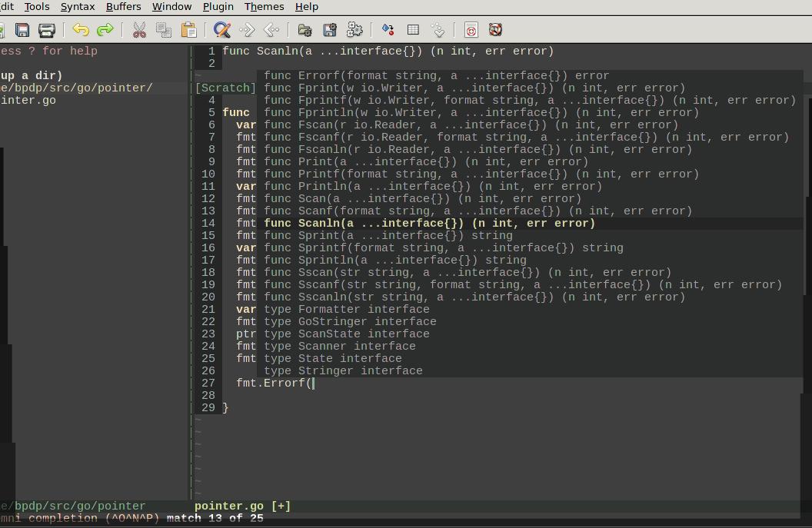Open the Themes menu
Viewport: 812px width, 528px height.
264,7
